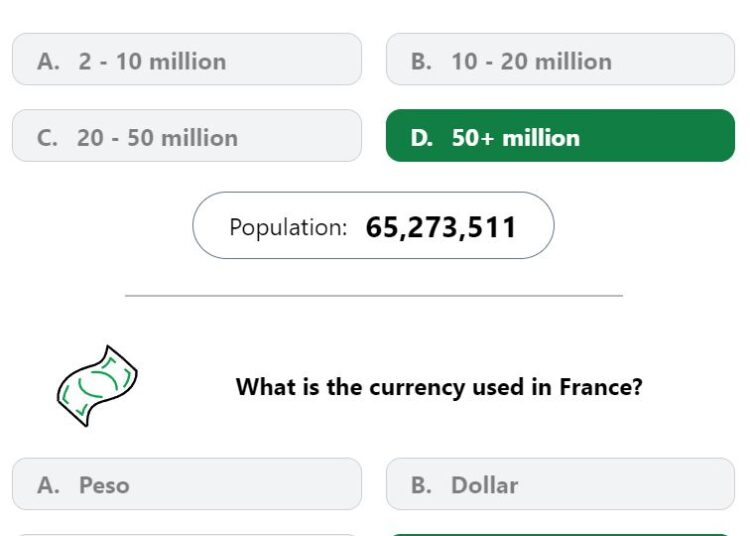The height and width of the screenshot is (536, 750).
Task: Click the France currency question text
Action: tap(439, 387)
